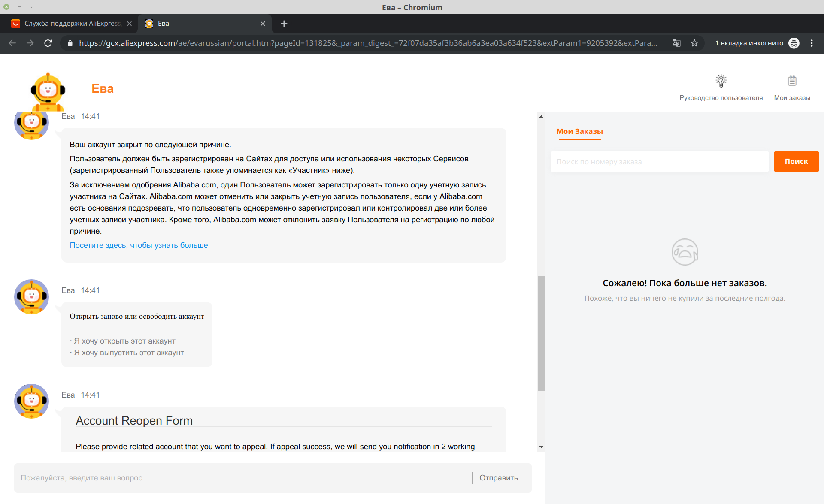Select the Мои Заказы tab
This screenshot has height=504, width=824.
tap(580, 132)
